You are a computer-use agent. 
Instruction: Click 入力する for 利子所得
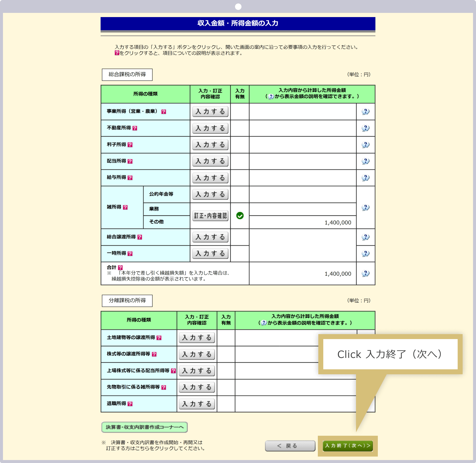pyautogui.click(x=210, y=145)
